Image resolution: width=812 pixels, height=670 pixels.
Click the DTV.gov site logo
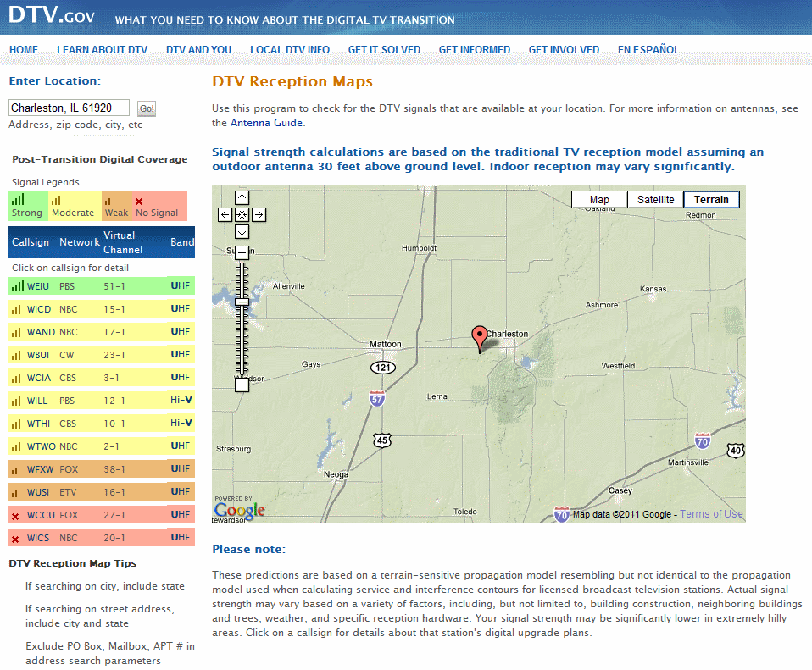tap(52, 14)
